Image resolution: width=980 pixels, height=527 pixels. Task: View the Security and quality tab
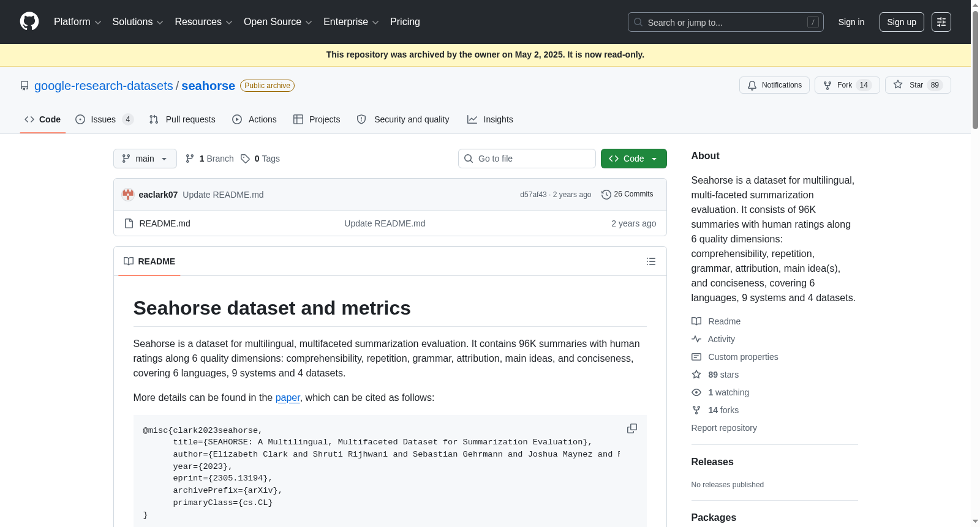pyautogui.click(x=403, y=119)
